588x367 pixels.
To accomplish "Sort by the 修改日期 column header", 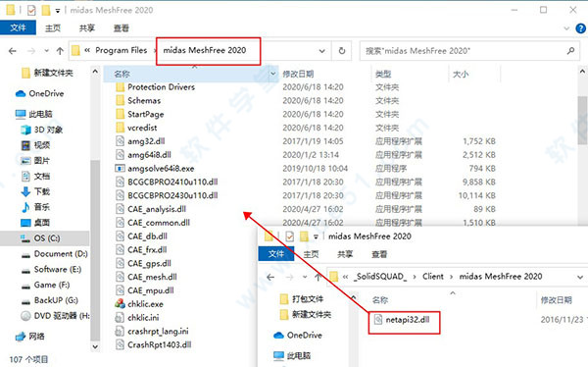I will pos(298,74).
